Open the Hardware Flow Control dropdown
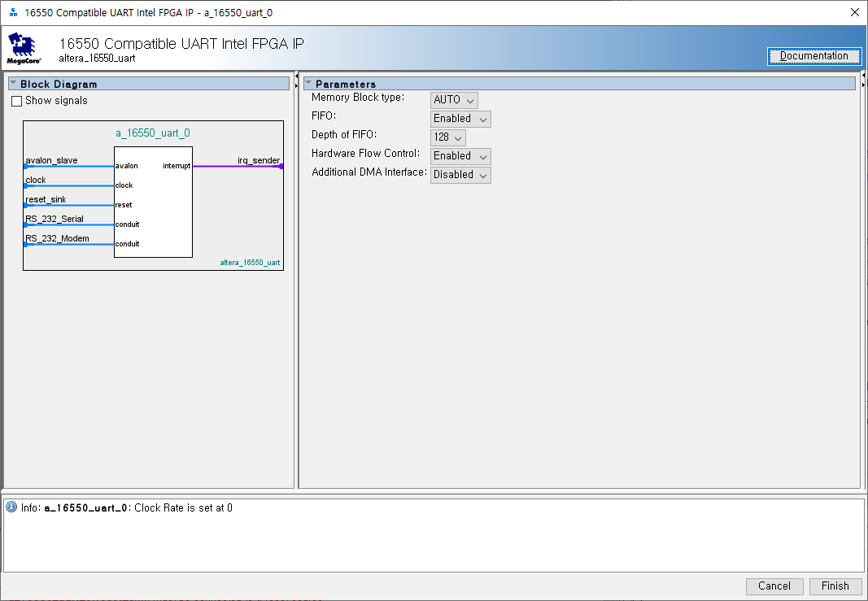The width and height of the screenshot is (868, 601). click(460, 157)
